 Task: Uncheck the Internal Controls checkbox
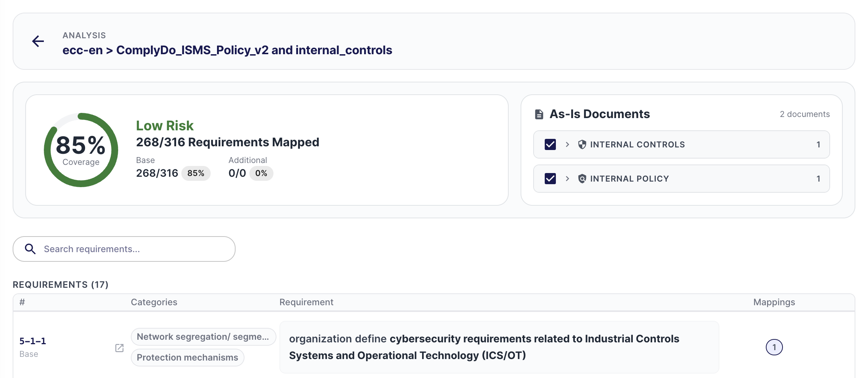(550, 144)
